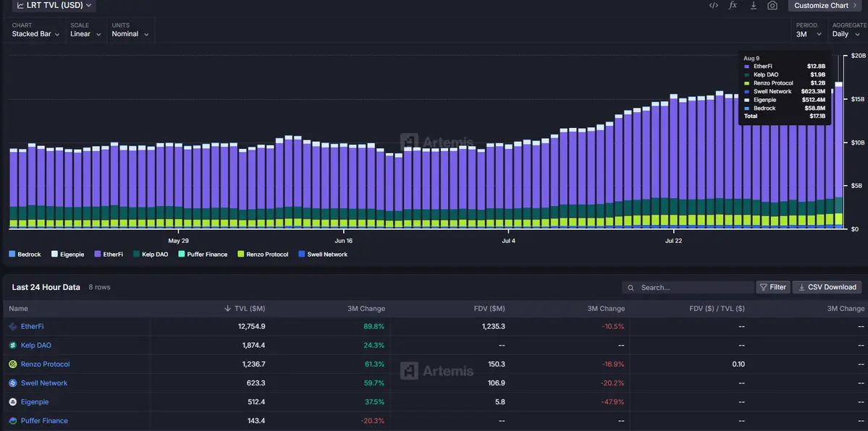
Task: Click the Puffer Finance 3M change -20.3%
Action: (373, 420)
